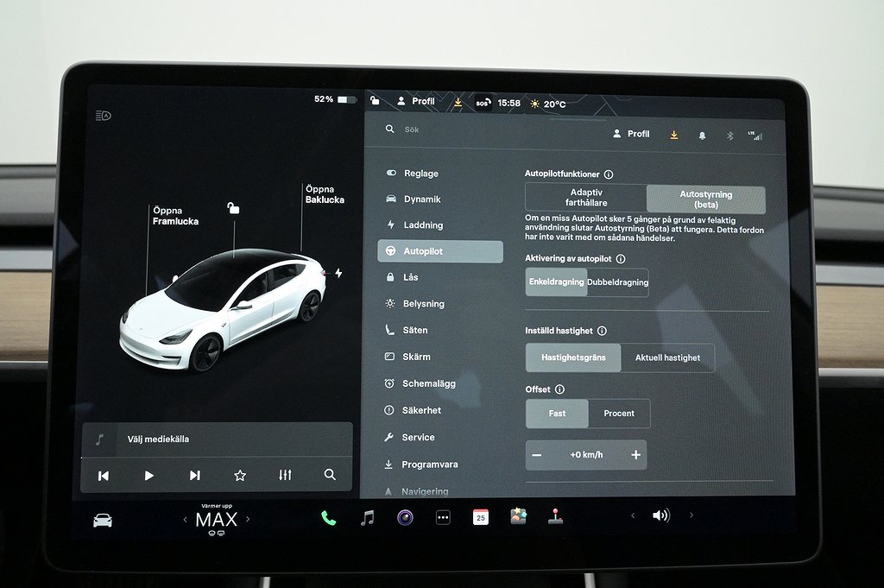The image size is (884, 588).
Task: Tap the car controls icon
Action: tap(103, 520)
